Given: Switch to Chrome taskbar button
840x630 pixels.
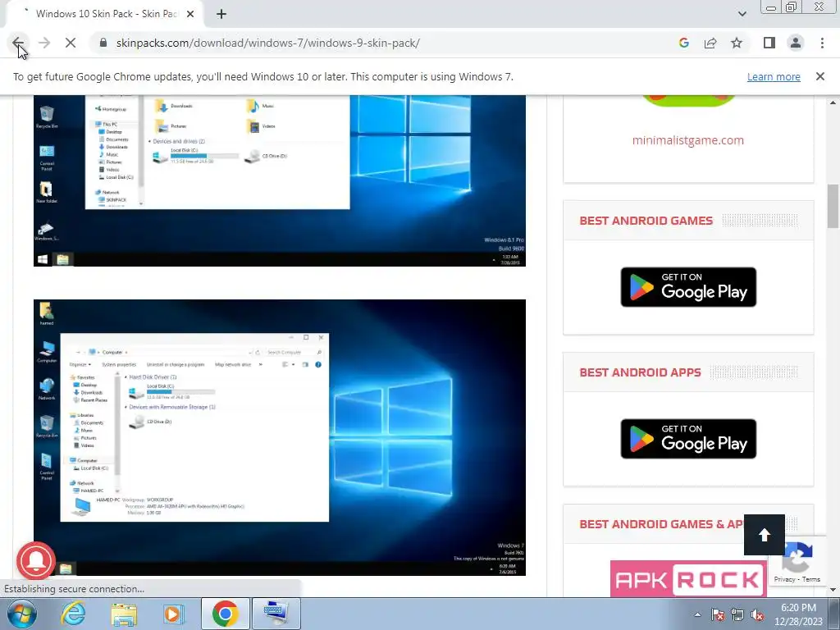Looking at the screenshot, I should (225, 614).
